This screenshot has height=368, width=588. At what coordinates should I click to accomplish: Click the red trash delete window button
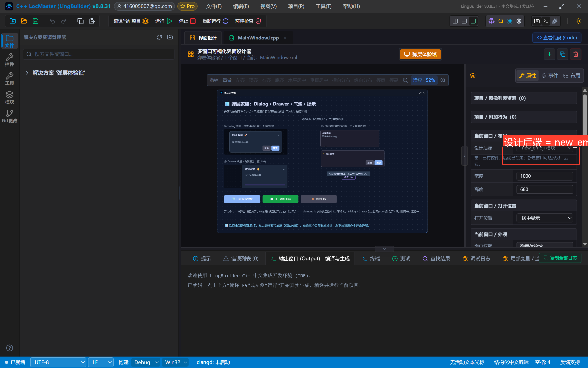pyautogui.click(x=576, y=54)
